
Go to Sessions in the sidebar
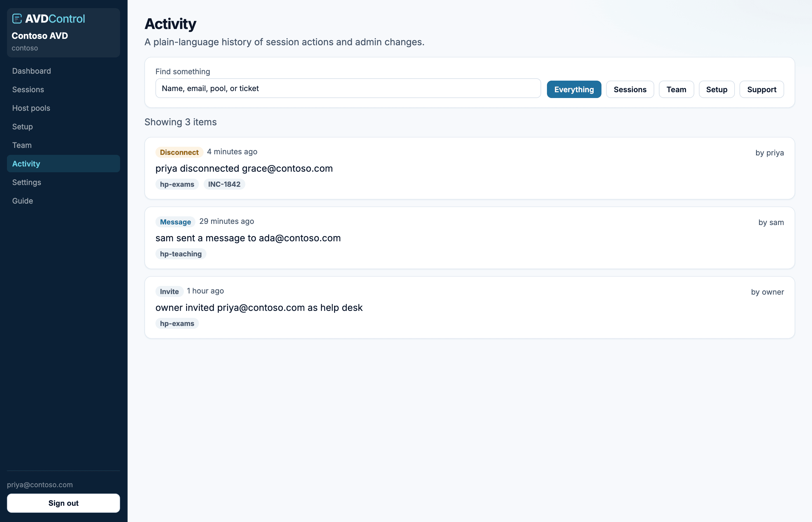tap(64, 90)
